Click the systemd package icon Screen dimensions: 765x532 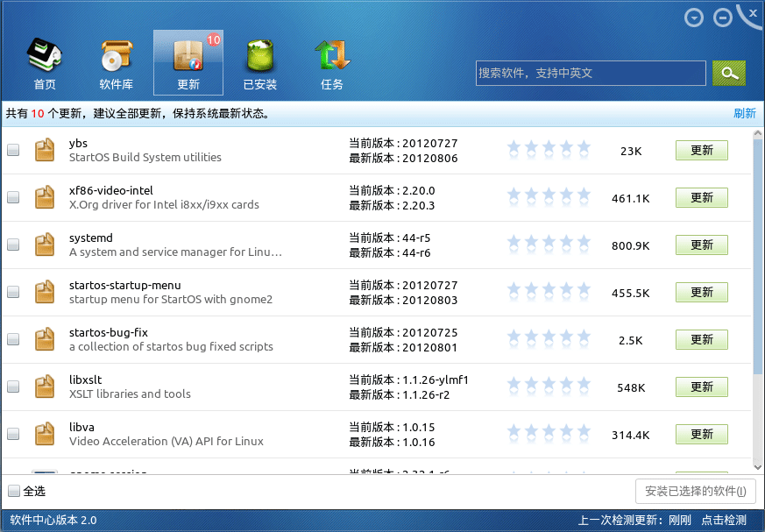pos(45,245)
